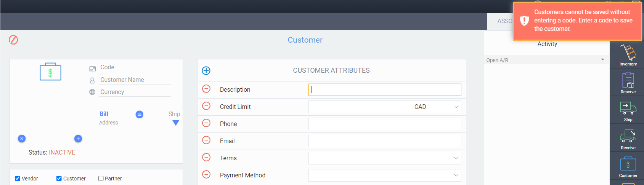Open the CAD currency dropdown

[x=436, y=107]
